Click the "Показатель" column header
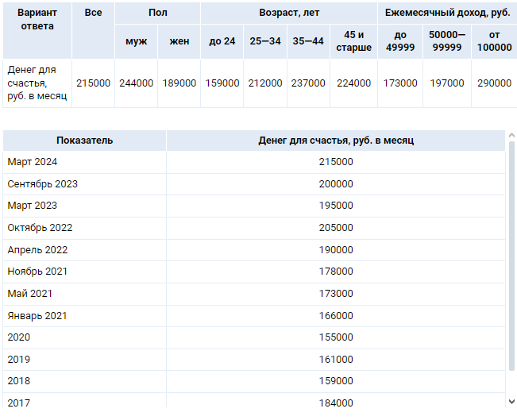Viewport: 517px width, 420px height. [x=84, y=141]
